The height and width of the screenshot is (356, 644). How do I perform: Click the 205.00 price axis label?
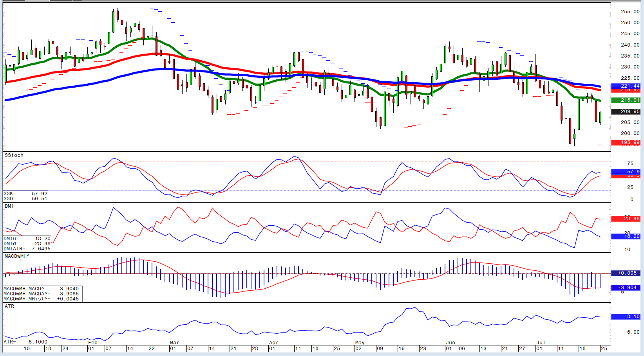(x=630, y=122)
